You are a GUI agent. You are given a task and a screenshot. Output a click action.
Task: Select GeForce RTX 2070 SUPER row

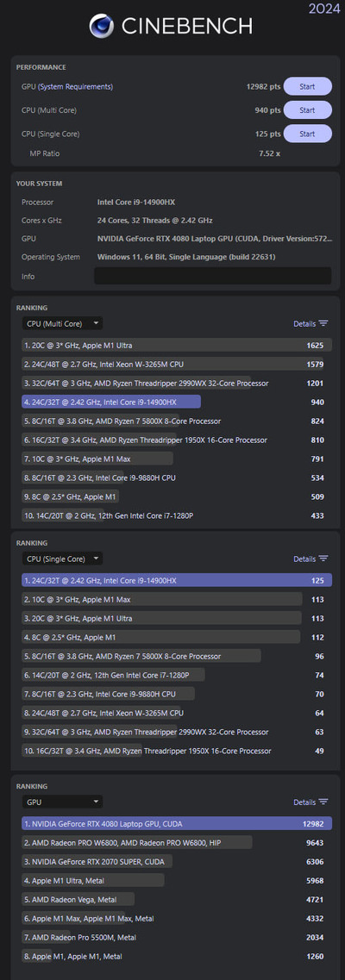coord(177,861)
